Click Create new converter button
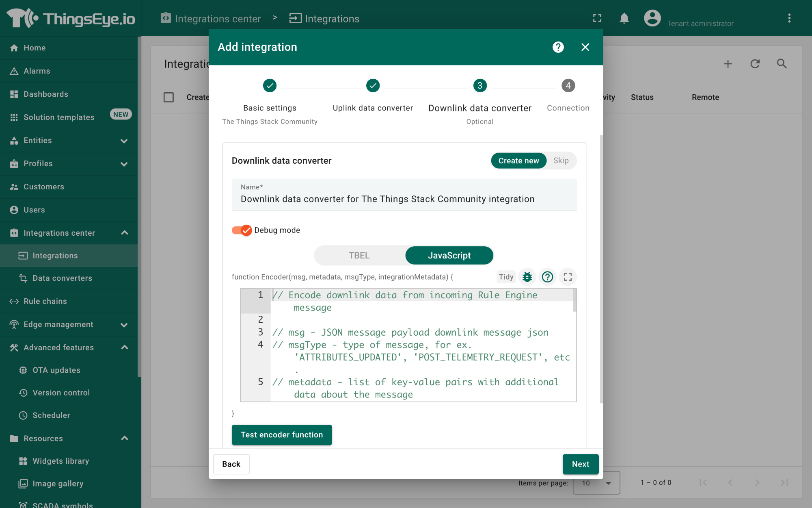 (518, 161)
